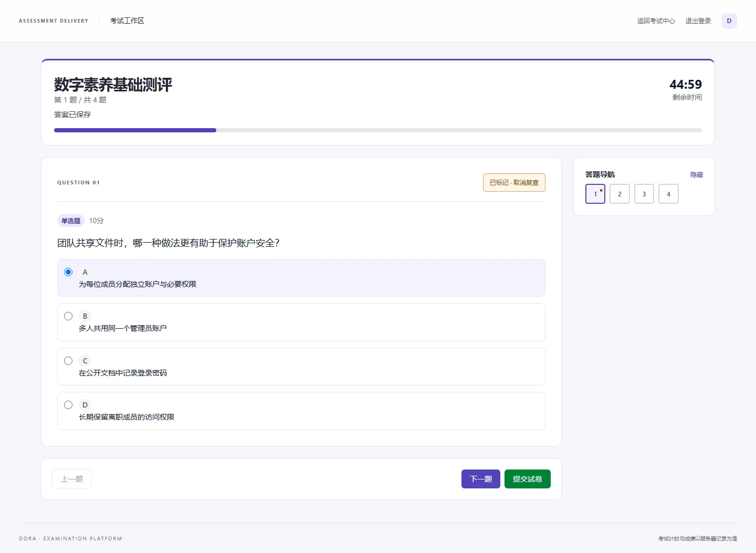
Task: Open question 4 in navigator
Action: 668,194
